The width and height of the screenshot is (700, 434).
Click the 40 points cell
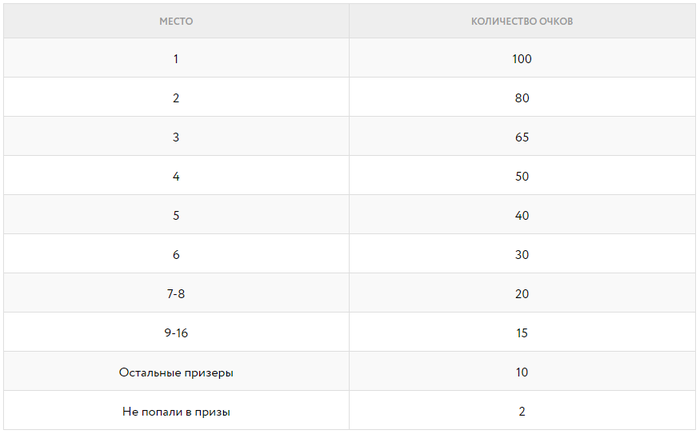click(x=521, y=215)
